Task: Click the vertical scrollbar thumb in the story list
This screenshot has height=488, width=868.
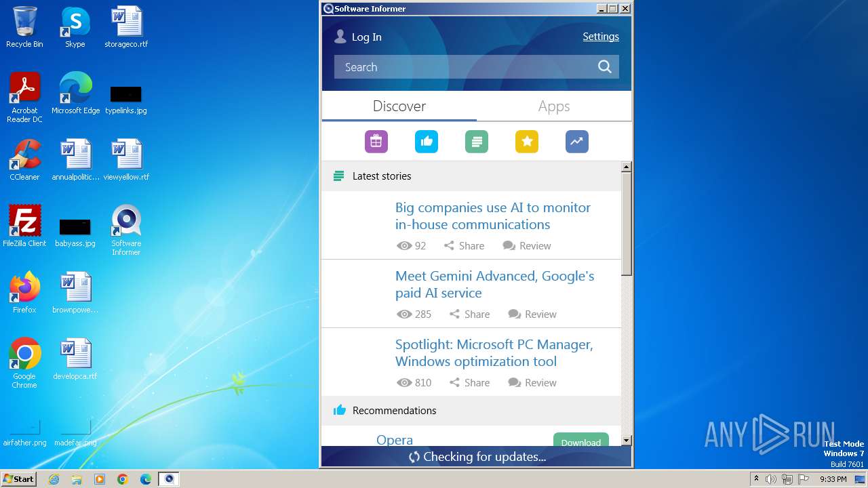Action: (x=627, y=224)
